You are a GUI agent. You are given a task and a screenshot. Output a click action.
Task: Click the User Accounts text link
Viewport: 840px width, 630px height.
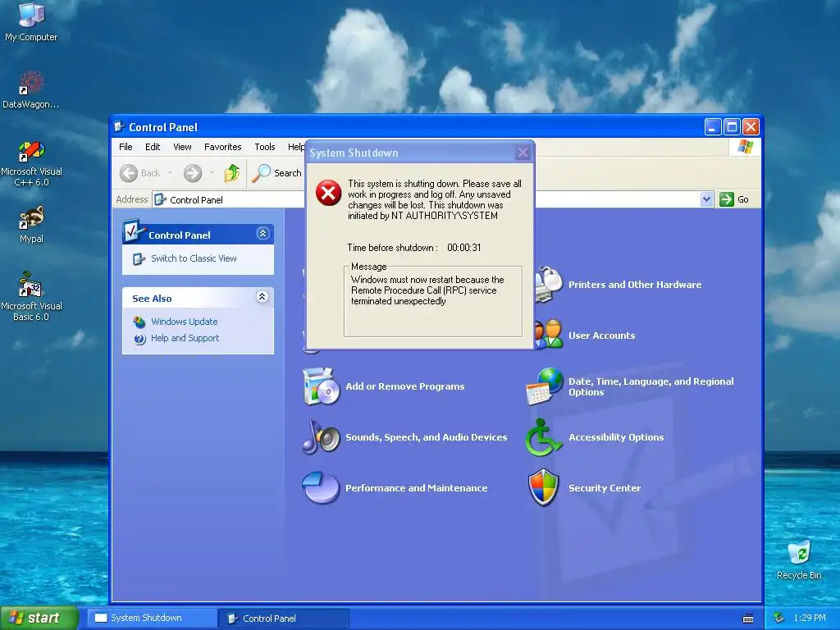pyautogui.click(x=601, y=336)
